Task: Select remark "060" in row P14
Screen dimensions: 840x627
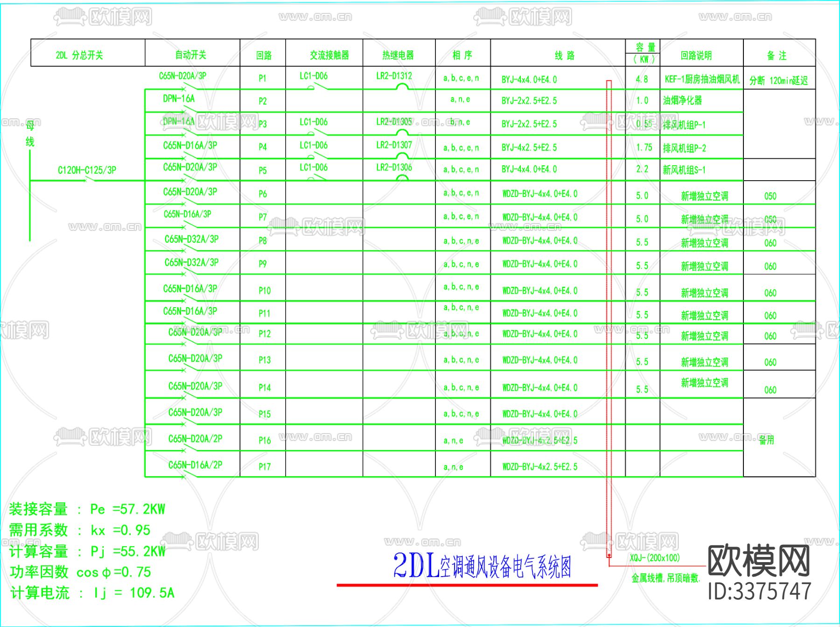Action: point(770,390)
